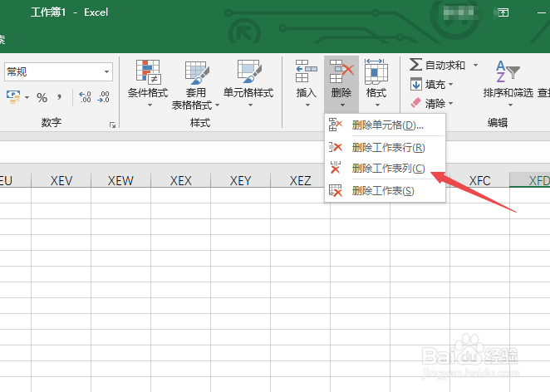Open Sort & Filter (排序和筛选)

pos(508,83)
